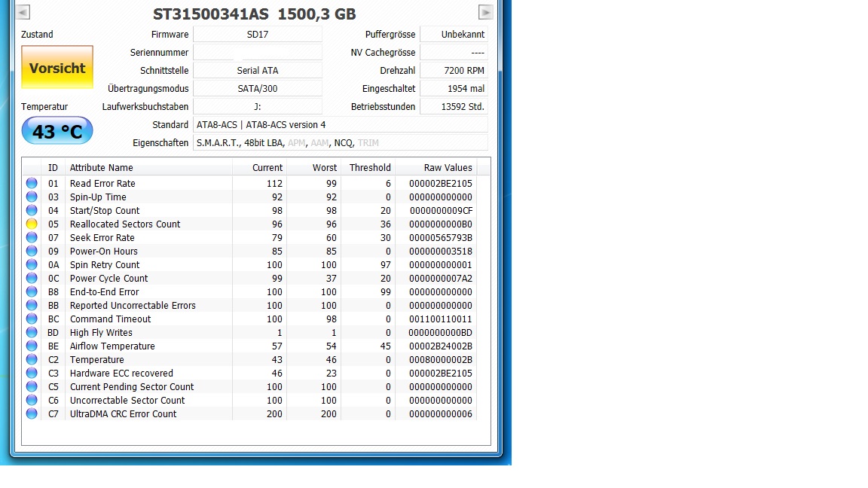This screenshot has width=868, height=488.
Task: Click the Threshold column header
Action: pyautogui.click(x=368, y=167)
